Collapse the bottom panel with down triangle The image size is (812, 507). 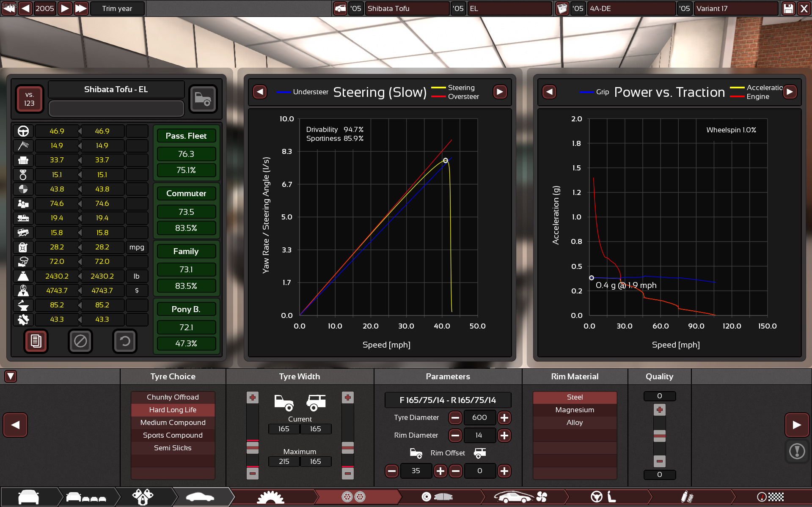pos(11,376)
